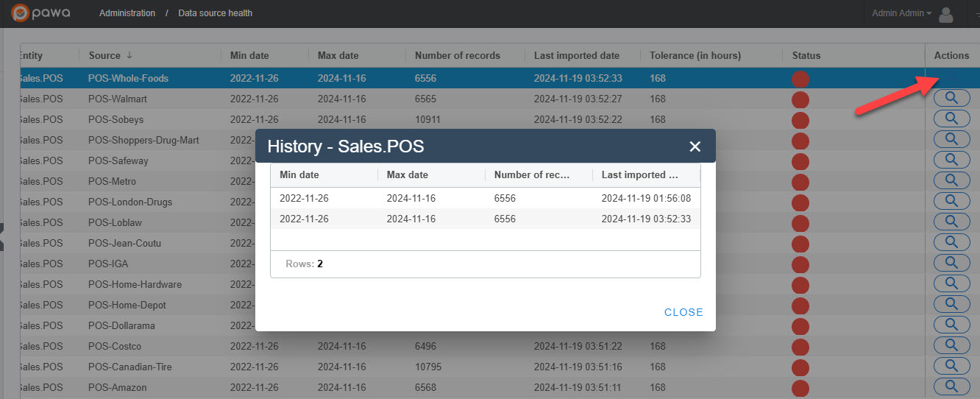Sort by Tolerance (in hours) column
The height and width of the screenshot is (399, 980).
(x=695, y=55)
